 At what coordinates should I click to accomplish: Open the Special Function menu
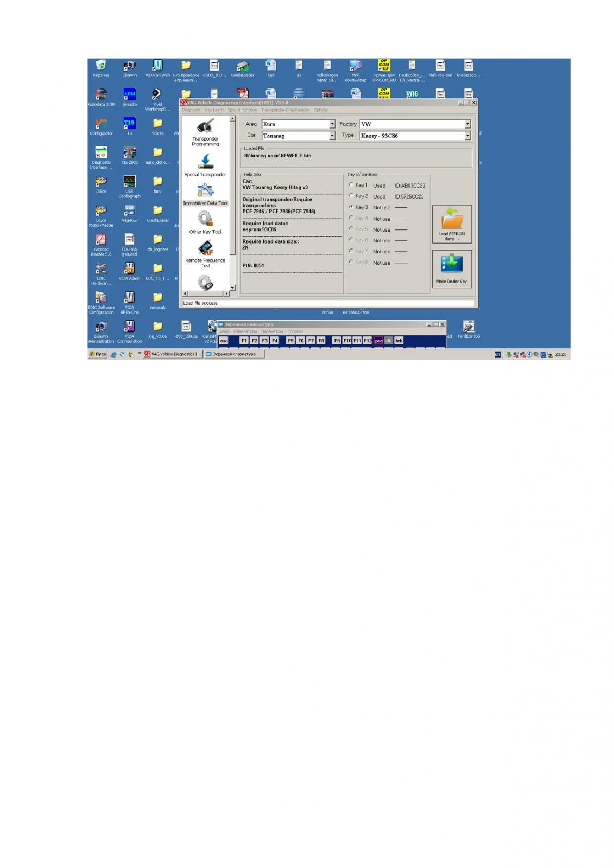(x=242, y=110)
